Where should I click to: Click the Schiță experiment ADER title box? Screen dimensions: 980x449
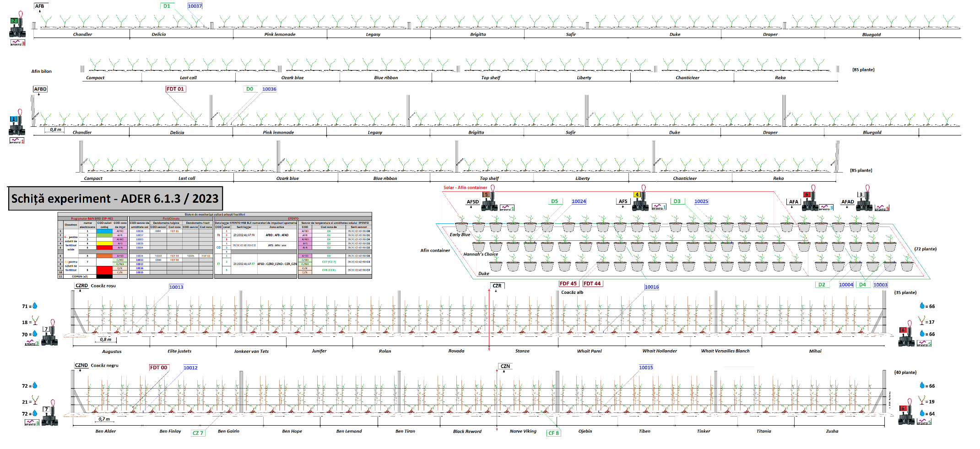115,199
